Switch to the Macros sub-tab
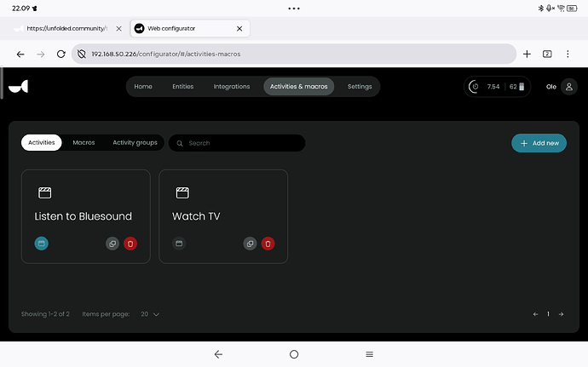This screenshot has height=367, width=588. click(x=84, y=143)
